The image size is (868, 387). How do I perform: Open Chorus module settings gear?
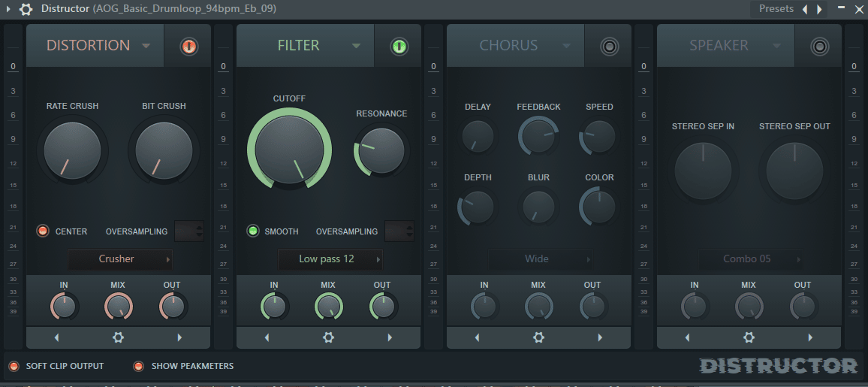point(539,337)
